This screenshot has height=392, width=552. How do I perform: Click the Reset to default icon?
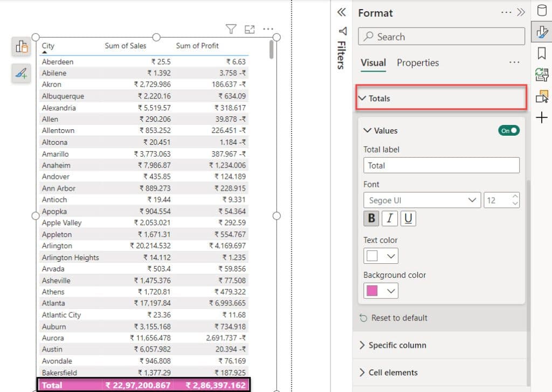pos(363,318)
